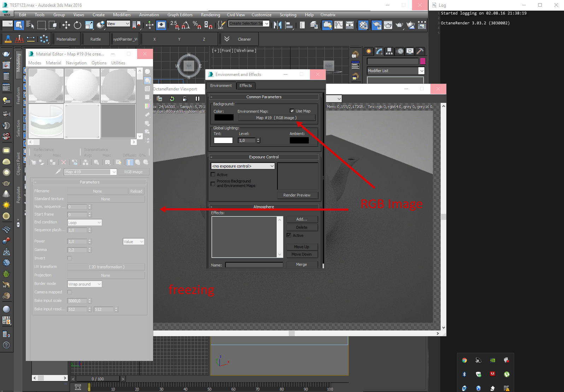Pause rendering in OctaneRender Viewport

[198, 99]
